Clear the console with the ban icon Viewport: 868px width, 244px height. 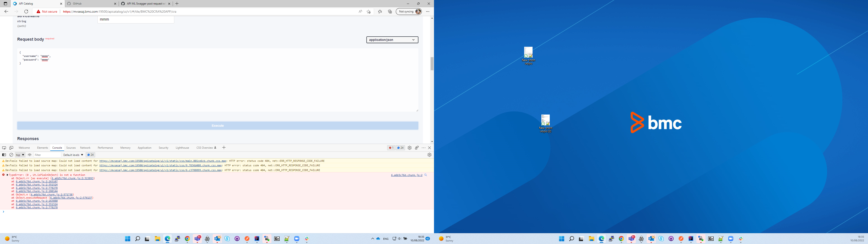click(x=11, y=155)
